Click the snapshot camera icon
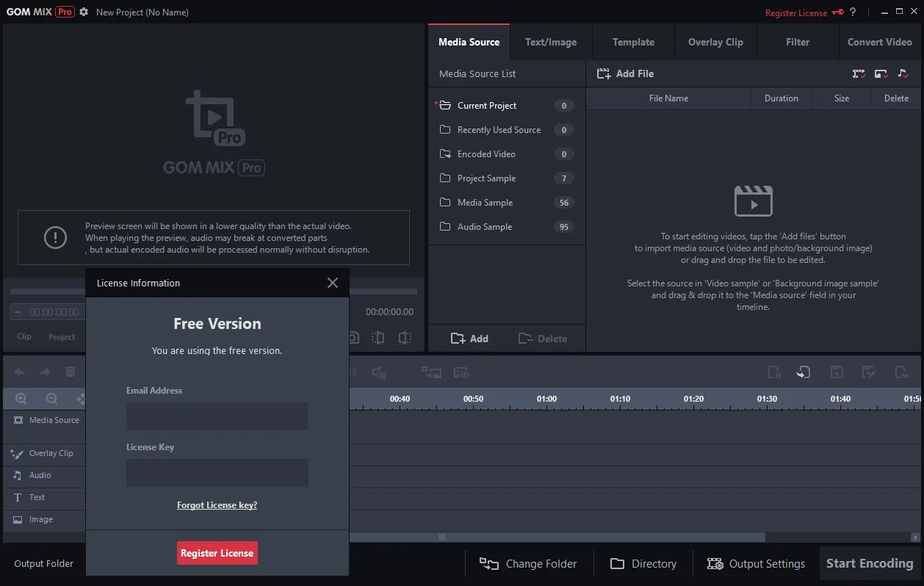Screen dimensions: 924x586 click(353, 338)
